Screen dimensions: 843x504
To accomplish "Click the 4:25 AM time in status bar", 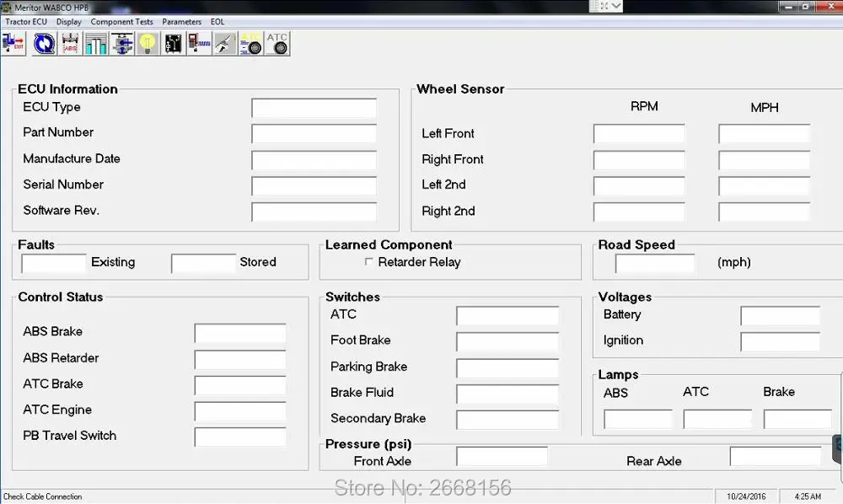I will click(x=808, y=496).
